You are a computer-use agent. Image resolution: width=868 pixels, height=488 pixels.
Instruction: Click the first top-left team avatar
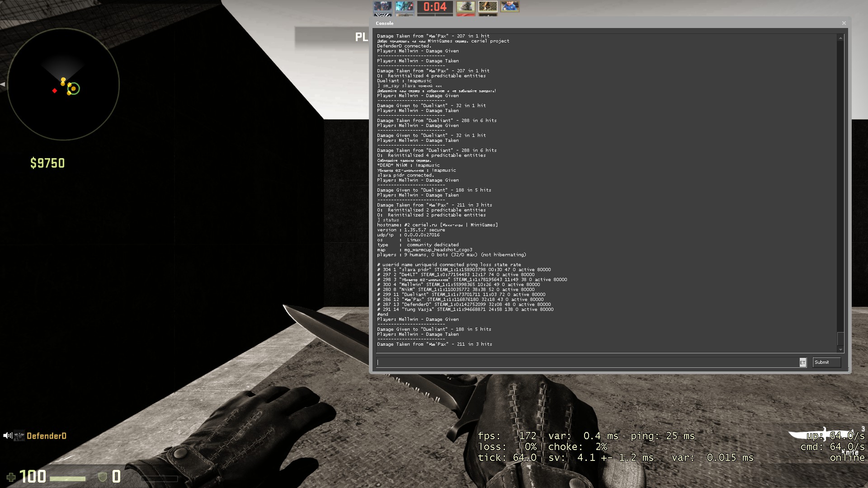pyautogui.click(x=382, y=6)
